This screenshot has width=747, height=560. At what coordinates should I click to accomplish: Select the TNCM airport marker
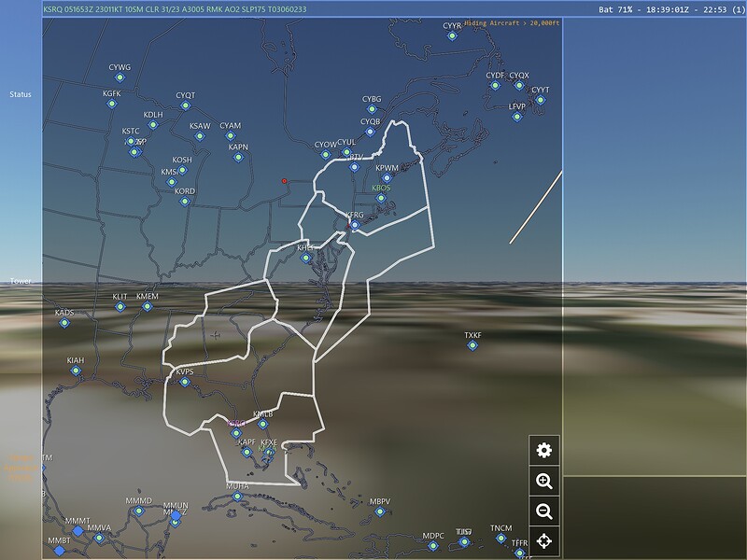pyautogui.click(x=501, y=539)
